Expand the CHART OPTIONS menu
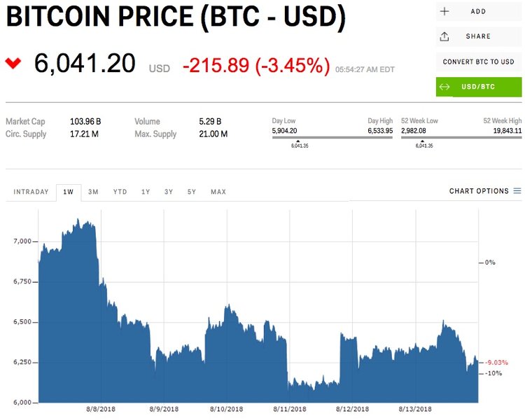The height and width of the screenshot is (420, 525). 485,191
